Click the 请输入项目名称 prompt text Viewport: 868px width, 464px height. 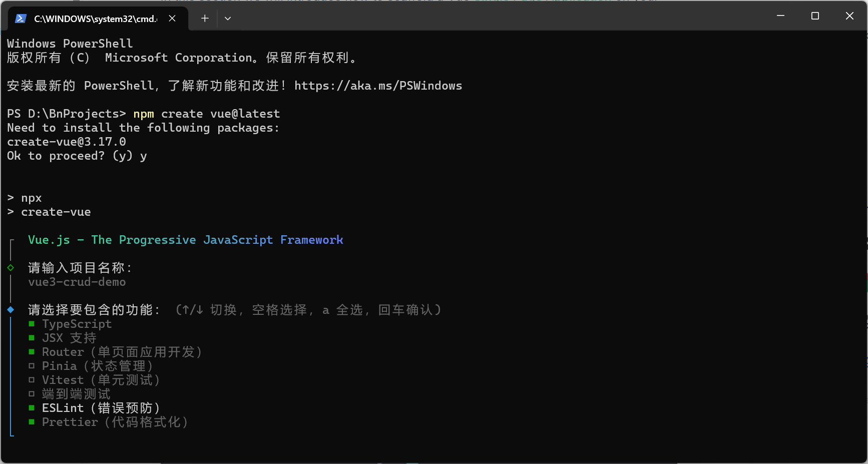(x=80, y=268)
